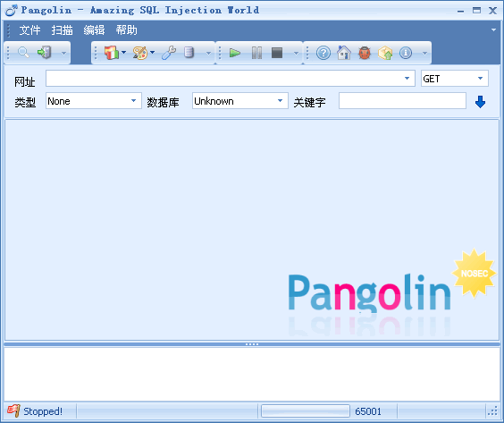This screenshot has height=423, width=504.
Task: Minimize the Pangolin window
Action: coord(460,11)
